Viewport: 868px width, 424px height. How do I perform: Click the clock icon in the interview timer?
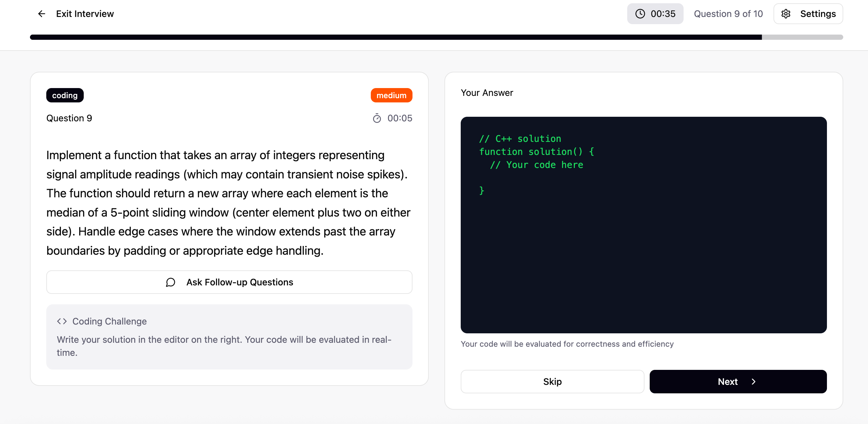click(x=640, y=14)
